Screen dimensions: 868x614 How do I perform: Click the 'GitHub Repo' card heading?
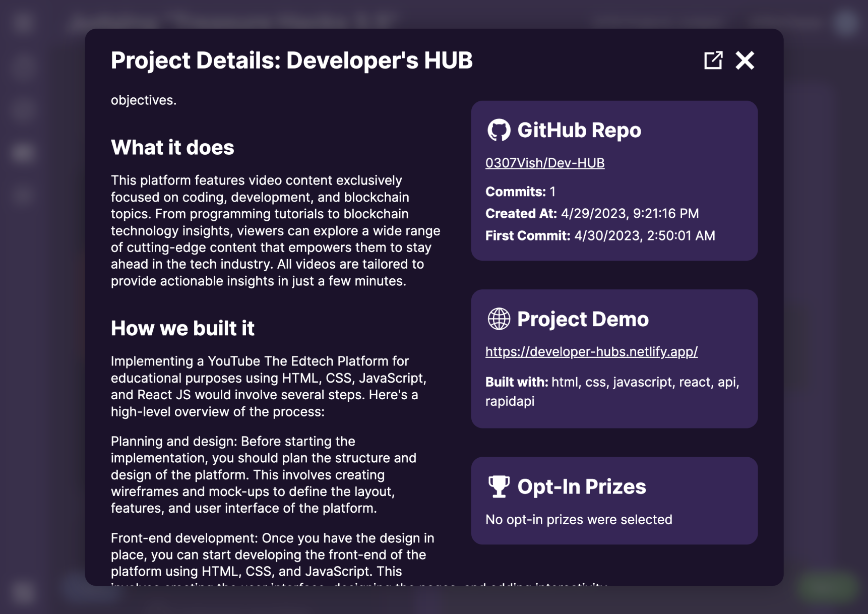(x=579, y=130)
